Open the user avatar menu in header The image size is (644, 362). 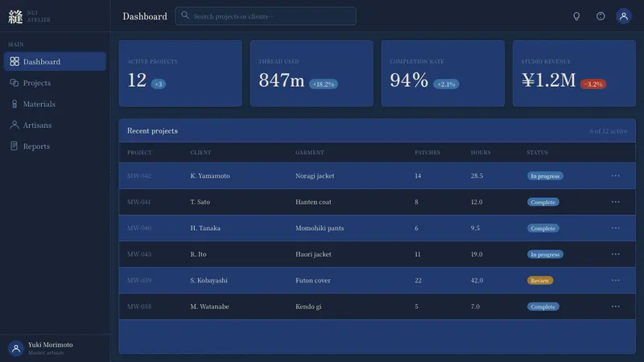click(623, 16)
